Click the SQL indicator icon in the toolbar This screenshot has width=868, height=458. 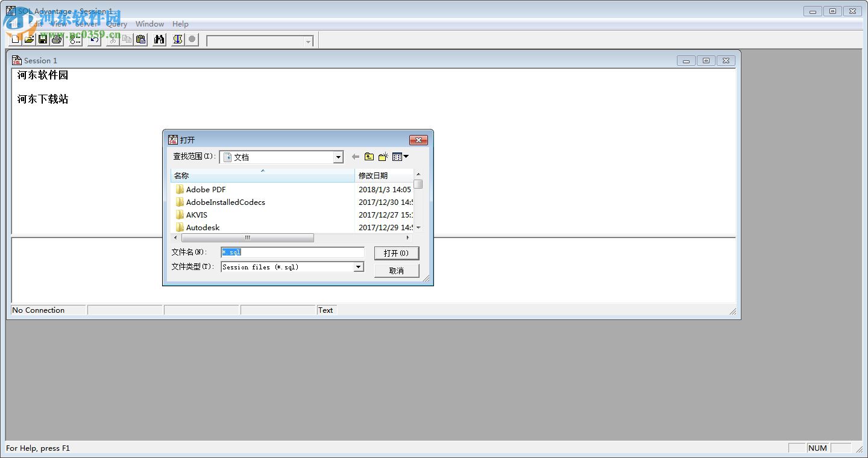(177, 39)
